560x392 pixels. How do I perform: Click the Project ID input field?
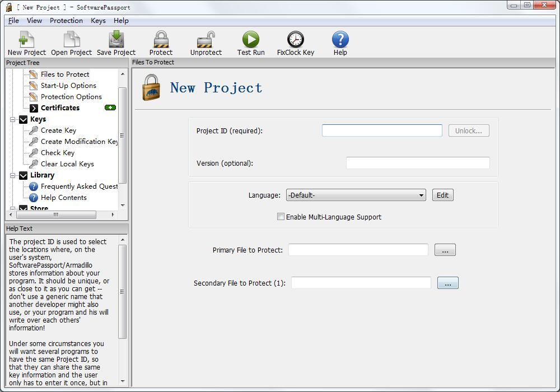(x=382, y=130)
